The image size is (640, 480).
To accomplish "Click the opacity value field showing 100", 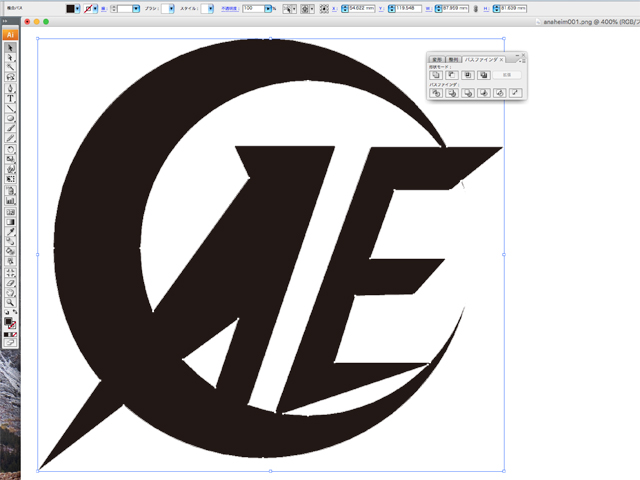I will [x=253, y=9].
